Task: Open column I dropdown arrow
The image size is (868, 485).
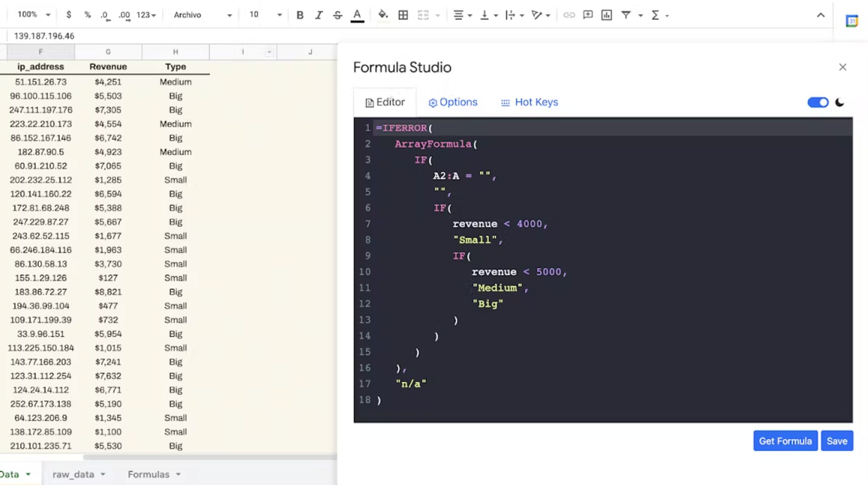Action: [269, 52]
